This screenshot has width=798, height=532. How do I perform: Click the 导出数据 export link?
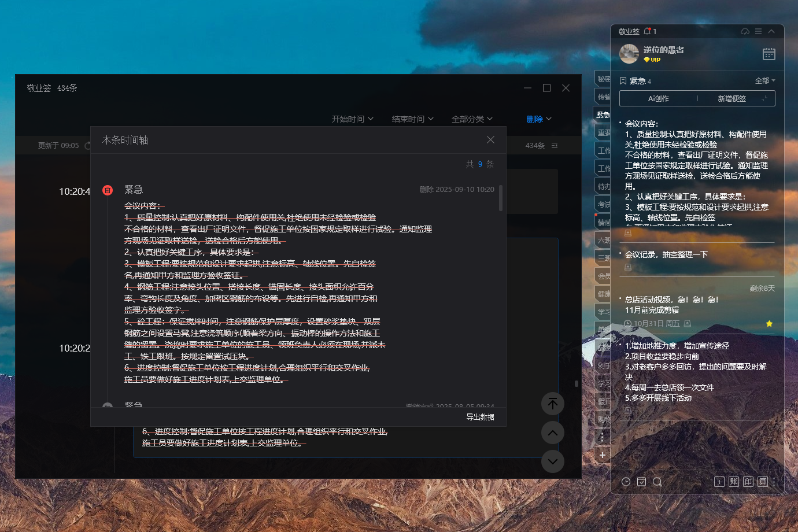click(480, 417)
